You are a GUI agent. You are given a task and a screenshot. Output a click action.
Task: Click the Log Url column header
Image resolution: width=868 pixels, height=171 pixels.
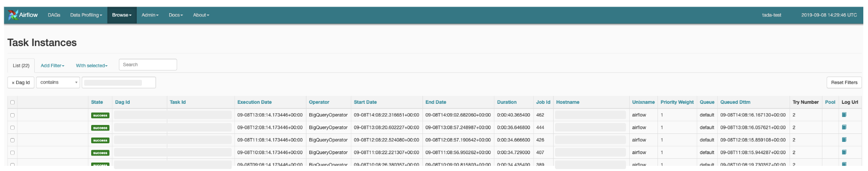[x=850, y=102]
